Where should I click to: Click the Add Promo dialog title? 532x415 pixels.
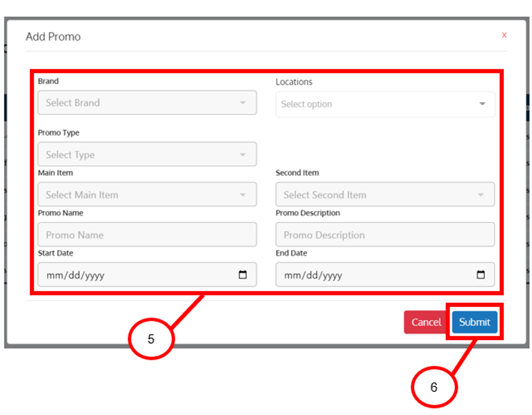point(53,37)
